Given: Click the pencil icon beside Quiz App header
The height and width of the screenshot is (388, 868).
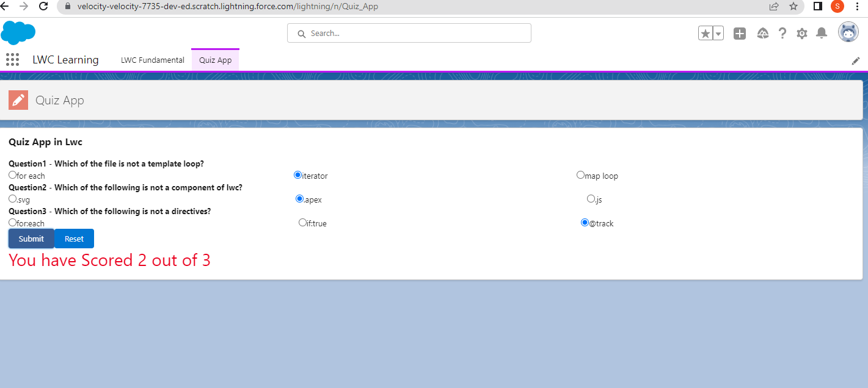Looking at the screenshot, I should (18, 99).
